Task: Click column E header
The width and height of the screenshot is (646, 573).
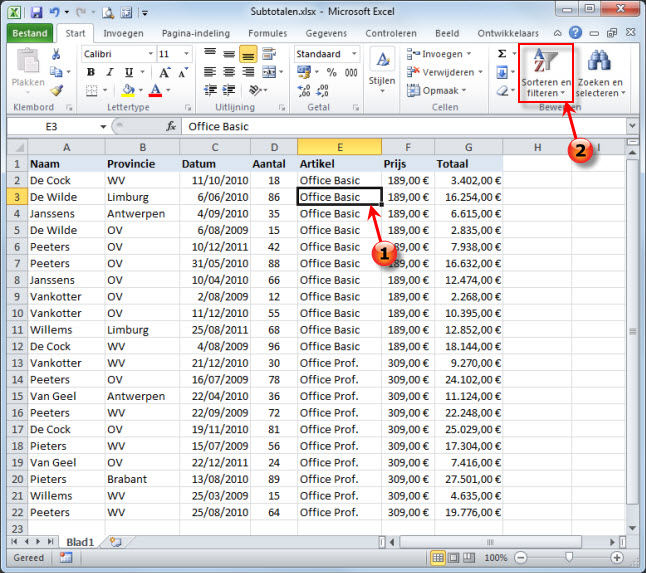Action: coord(339,147)
